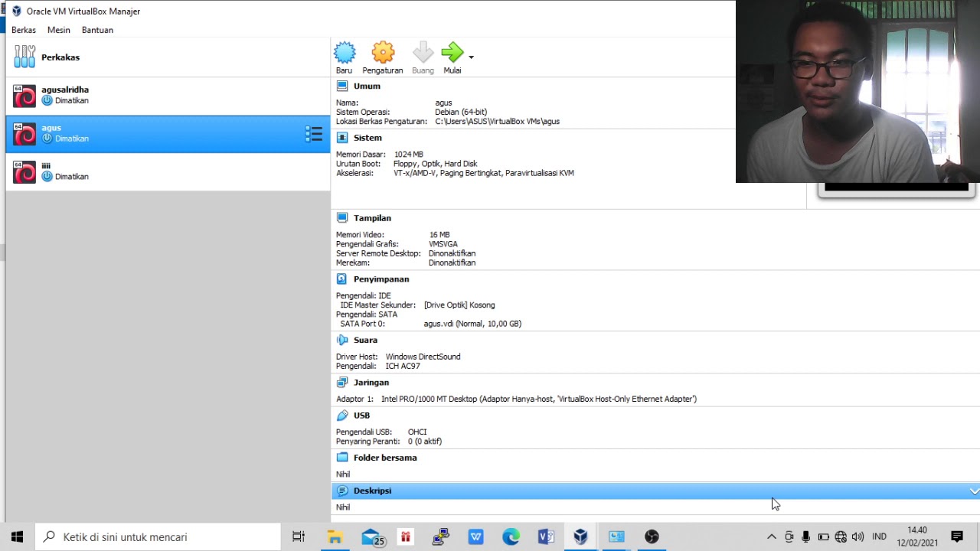
Task: Open the Suara section header
Action: tap(365, 340)
